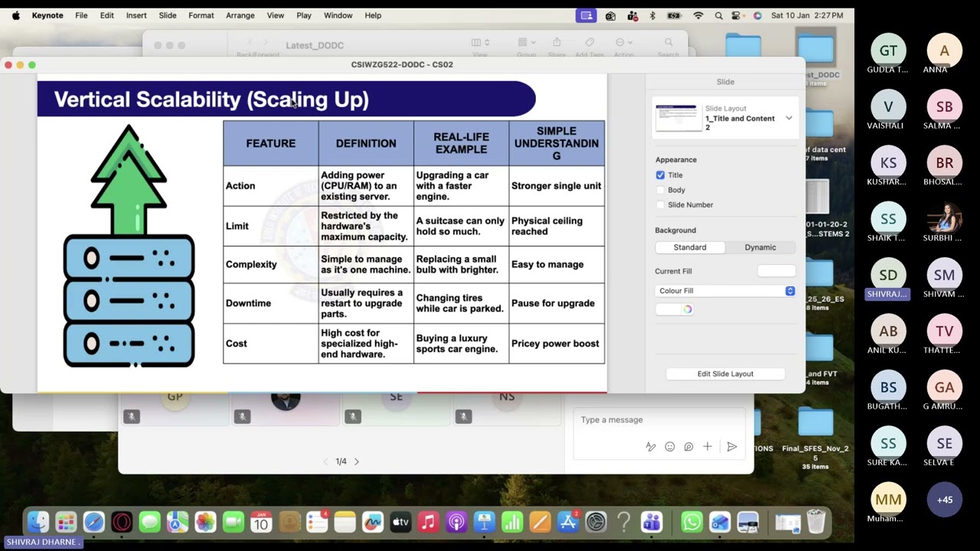Send the message in Teams chat
Screen dimensions: 980x551
tap(732, 447)
